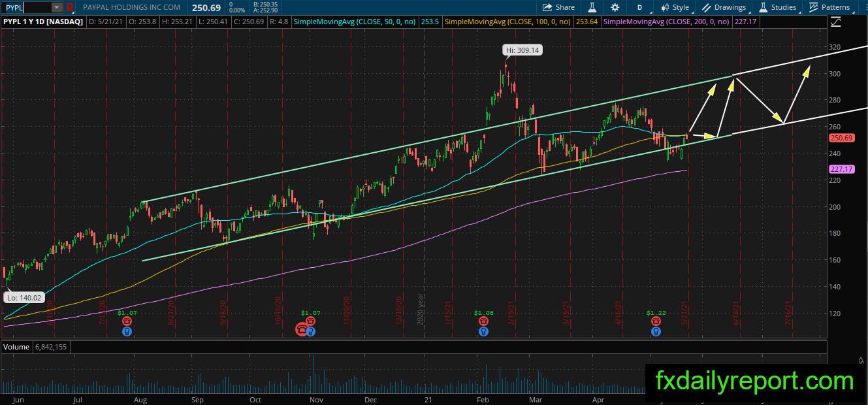Open chart settings gear icon

pyautogui.click(x=615, y=7)
